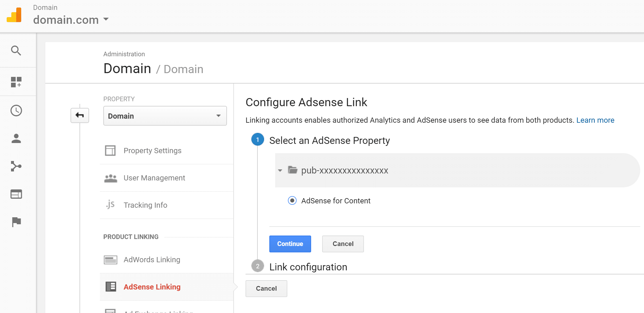Click the Property Settings layout icon

110,151
